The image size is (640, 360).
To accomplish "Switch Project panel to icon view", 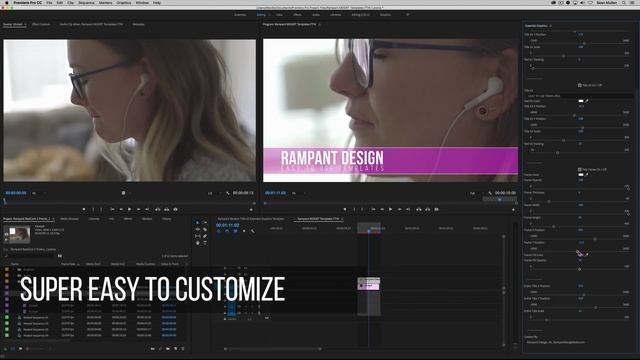I will pos(20,349).
